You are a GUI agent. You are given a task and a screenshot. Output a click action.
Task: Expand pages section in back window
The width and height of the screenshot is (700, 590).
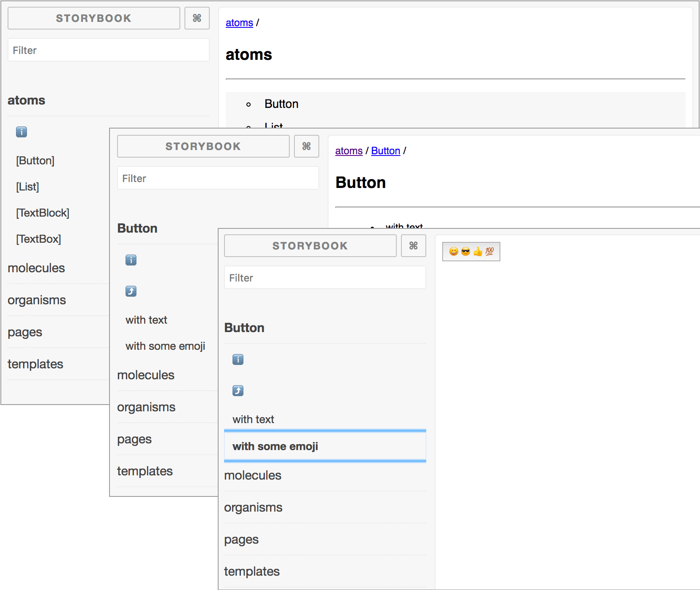tap(25, 332)
